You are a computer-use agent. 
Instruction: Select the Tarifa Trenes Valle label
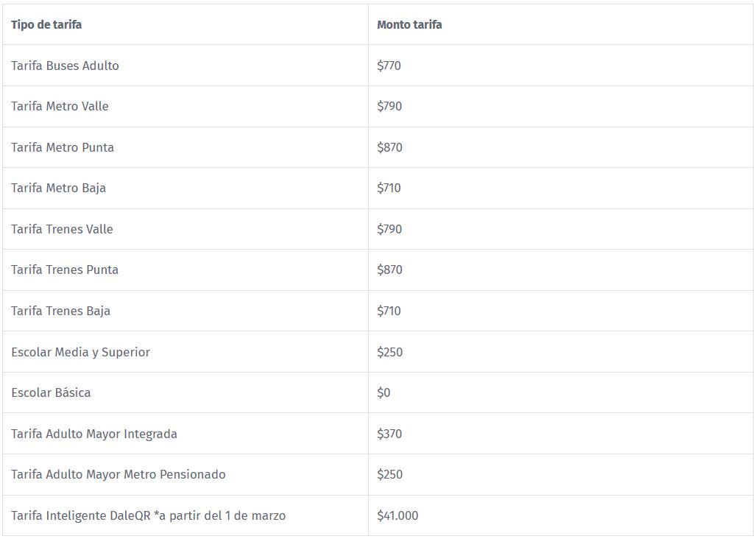click(x=62, y=229)
